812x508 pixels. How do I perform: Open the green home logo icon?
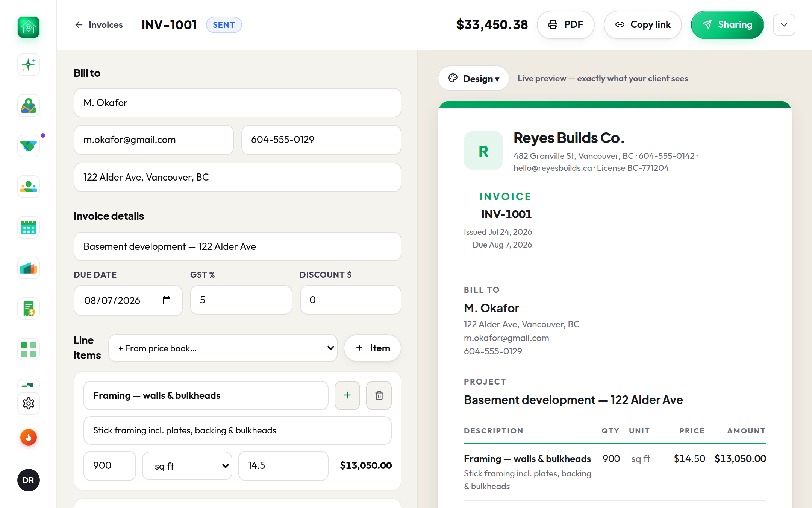pos(29,27)
